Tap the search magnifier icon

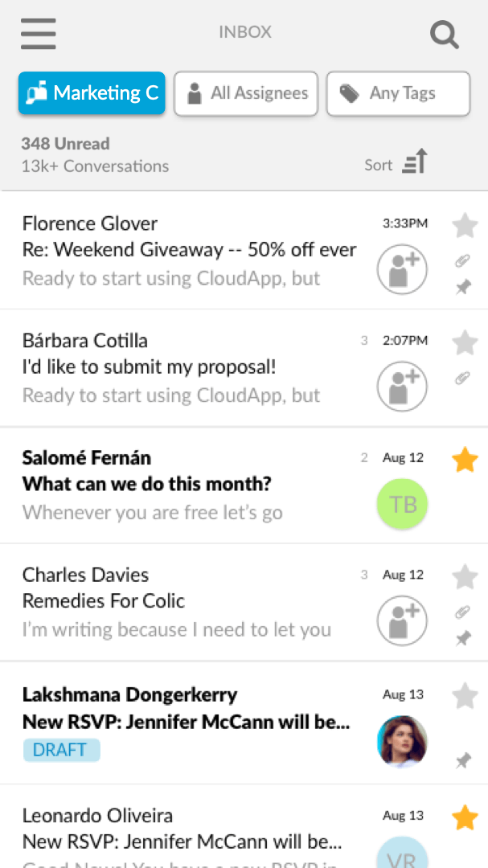444,35
